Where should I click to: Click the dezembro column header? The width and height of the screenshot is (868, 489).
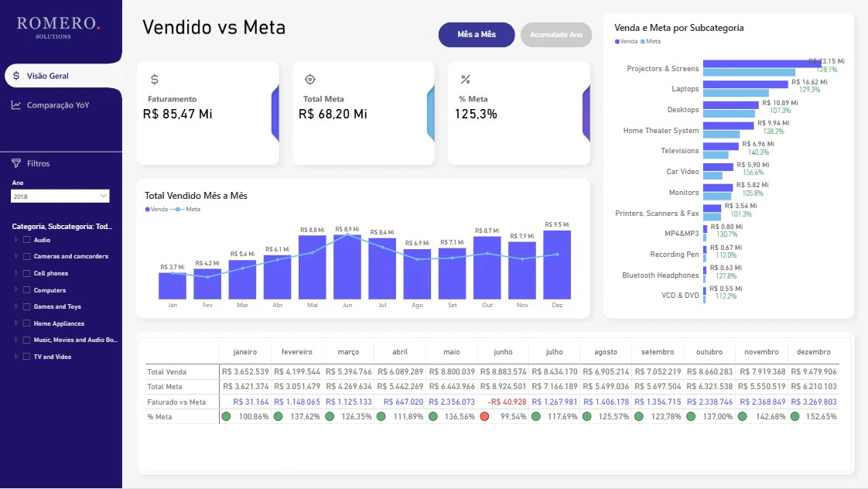[x=813, y=351]
